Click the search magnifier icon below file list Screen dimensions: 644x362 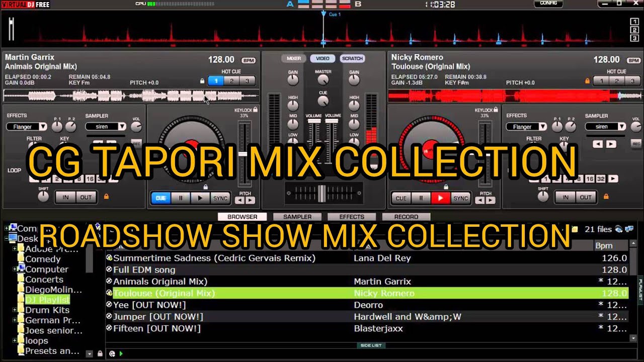click(x=112, y=354)
